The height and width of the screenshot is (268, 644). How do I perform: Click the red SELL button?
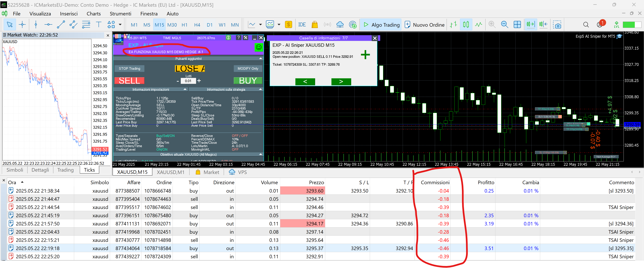click(129, 81)
